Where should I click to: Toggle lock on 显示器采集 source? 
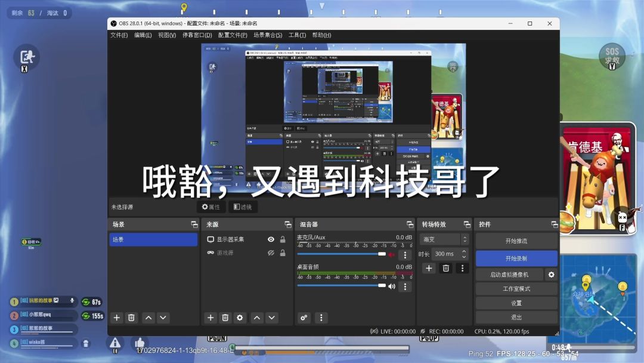(x=283, y=239)
